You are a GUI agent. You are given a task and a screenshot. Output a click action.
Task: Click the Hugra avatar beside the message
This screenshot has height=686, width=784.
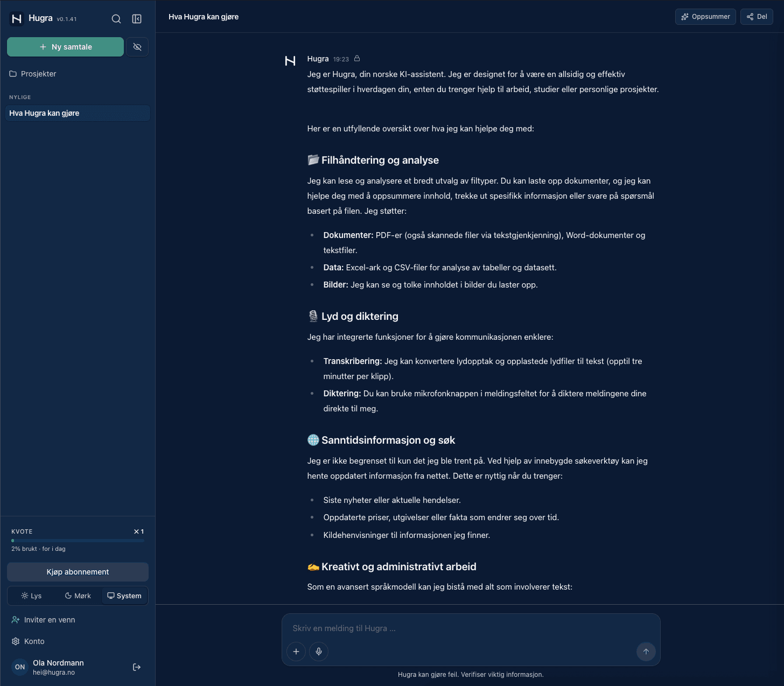(290, 61)
